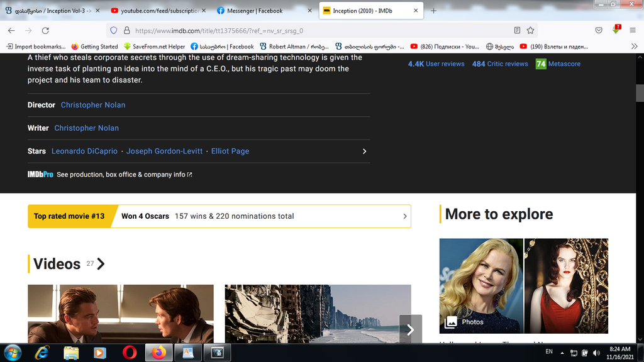
Task: Open the Robert Altman bookmark
Action: (294, 47)
